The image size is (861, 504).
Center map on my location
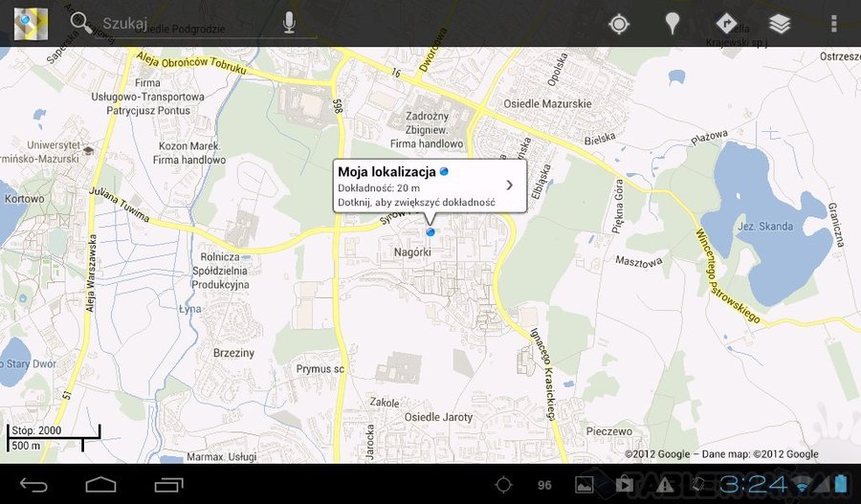pyautogui.click(x=619, y=24)
